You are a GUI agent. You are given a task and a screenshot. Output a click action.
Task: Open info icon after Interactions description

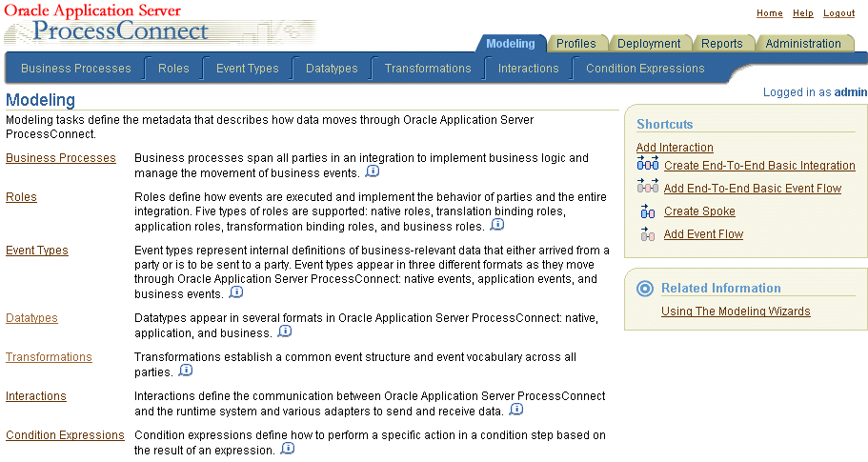[x=515, y=410]
